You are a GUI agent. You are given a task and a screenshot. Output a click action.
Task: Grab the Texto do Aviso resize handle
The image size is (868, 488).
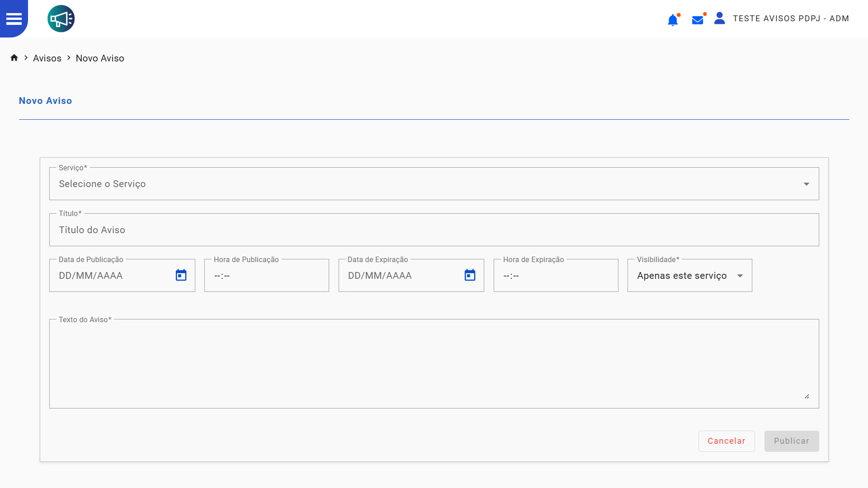click(807, 396)
